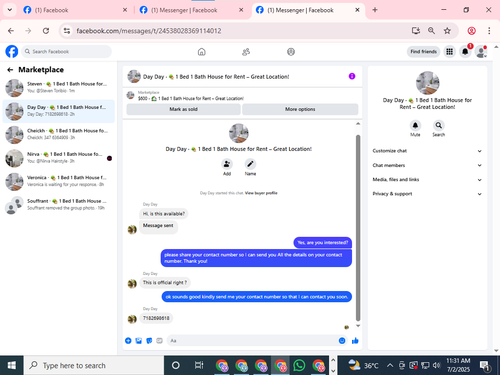This screenshot has width=500, height=375.
Task: Select Day Day conversation in list
Action: pyautogui.click(x=59, y=111)
